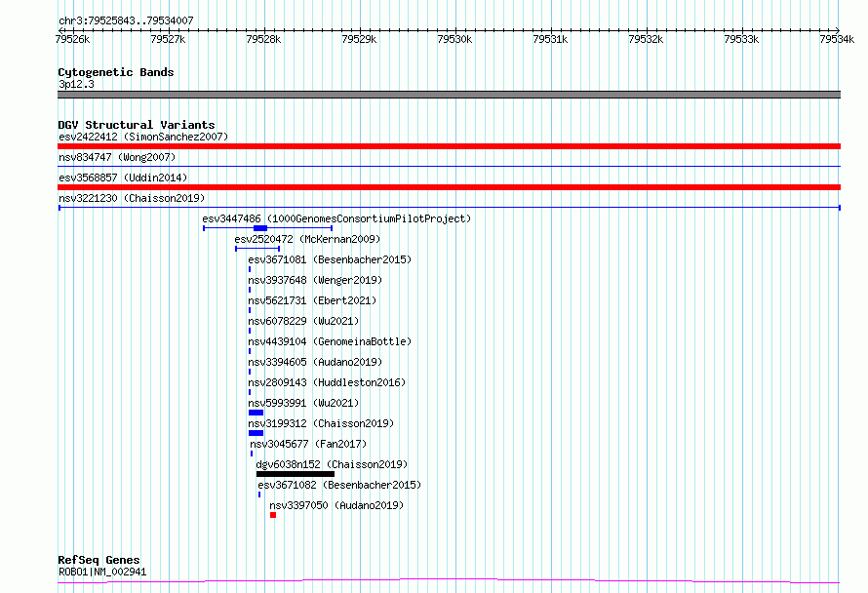Open nsv3199312 (Chaisson2019) variant label

[x=321, y=423]
